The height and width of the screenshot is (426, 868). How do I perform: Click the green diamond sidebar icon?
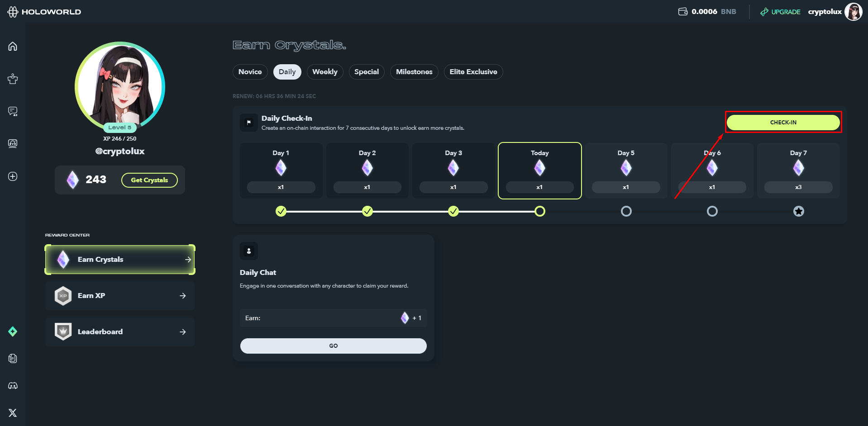click(x=13, y=331)
